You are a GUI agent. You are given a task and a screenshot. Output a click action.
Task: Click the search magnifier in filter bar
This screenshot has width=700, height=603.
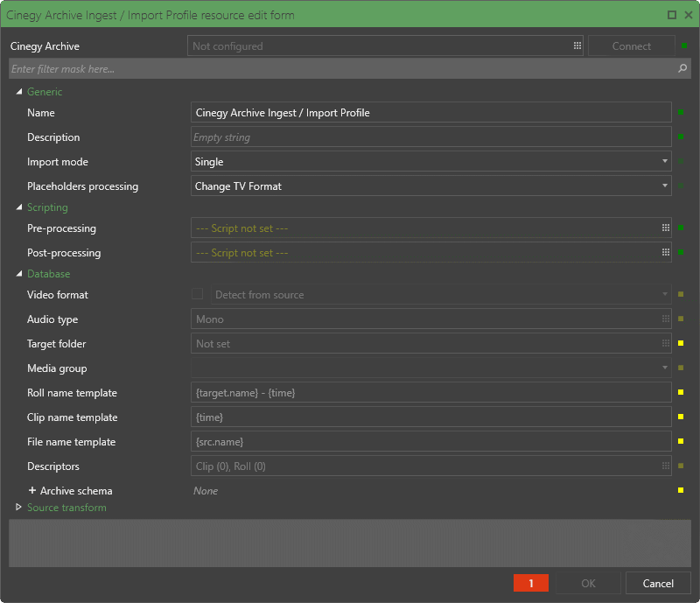point(682,68)
